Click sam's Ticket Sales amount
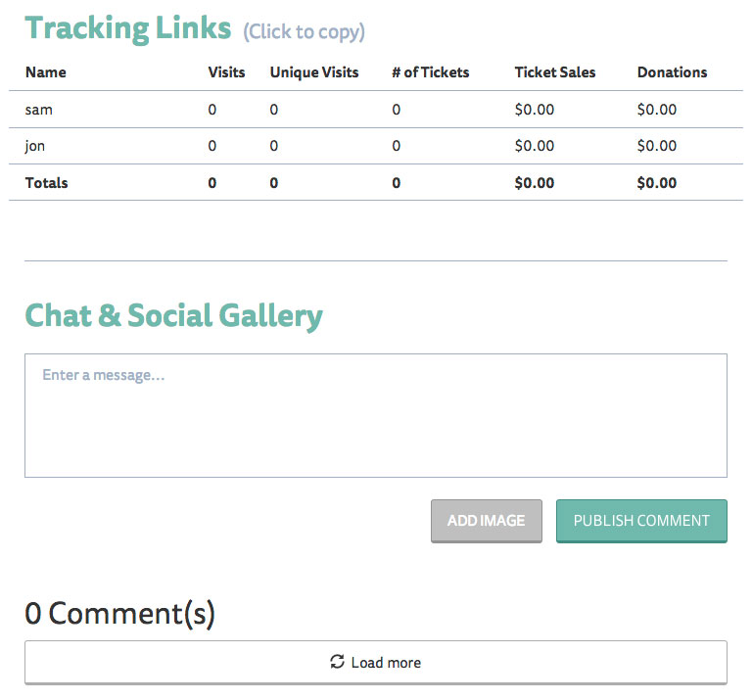This screenshot has width=752, height=700. (x=534, y=110)
